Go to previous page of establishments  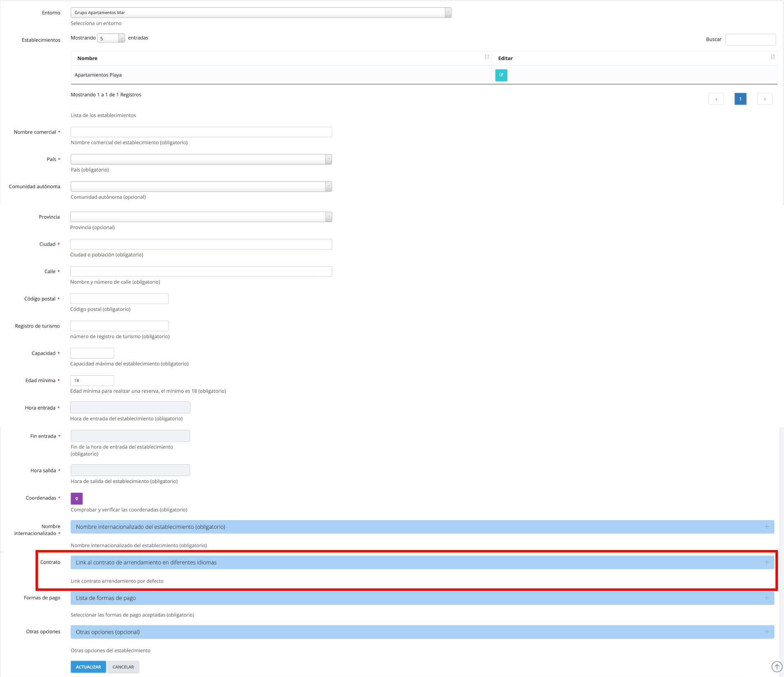pos(716,99)
